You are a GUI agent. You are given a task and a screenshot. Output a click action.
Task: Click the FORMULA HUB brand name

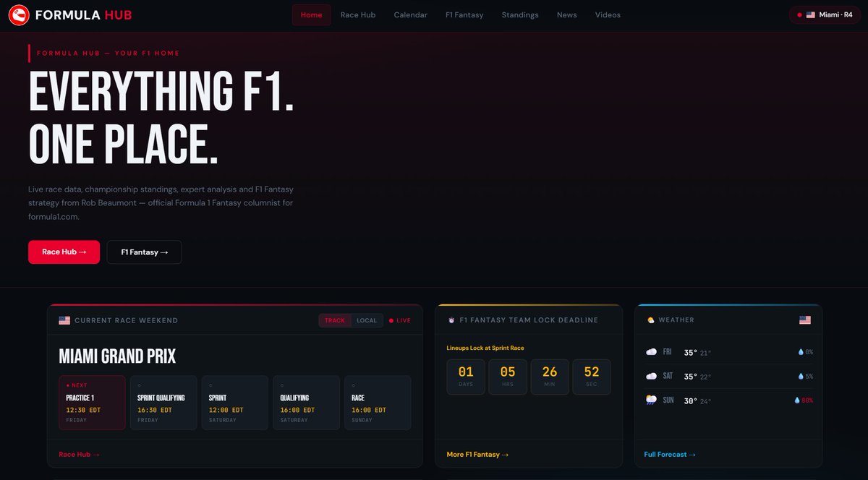84,14
